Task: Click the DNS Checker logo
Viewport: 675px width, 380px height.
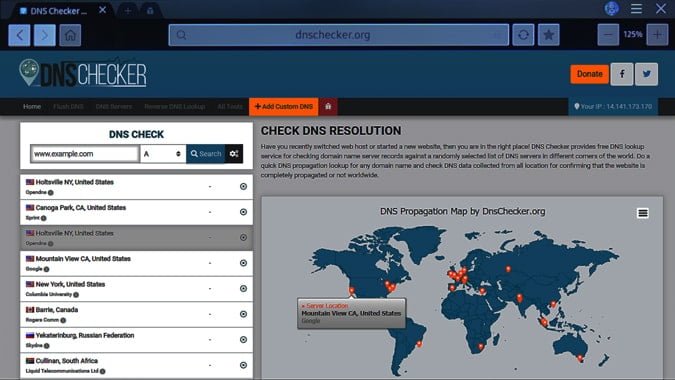Action: [83, 73]
